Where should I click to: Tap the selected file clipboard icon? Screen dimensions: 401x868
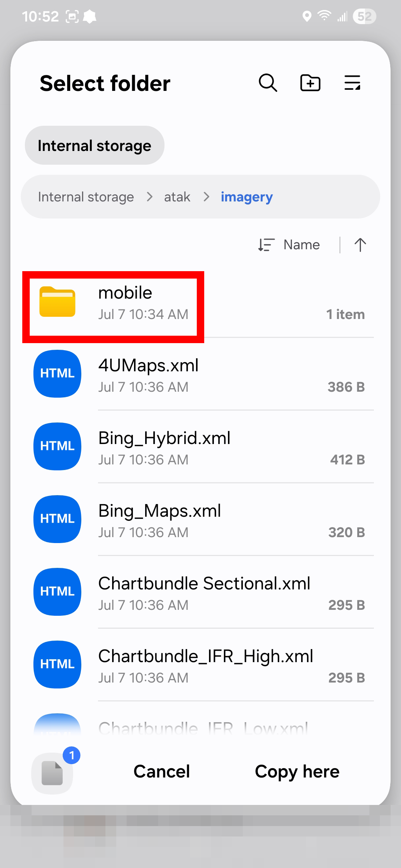52,773
